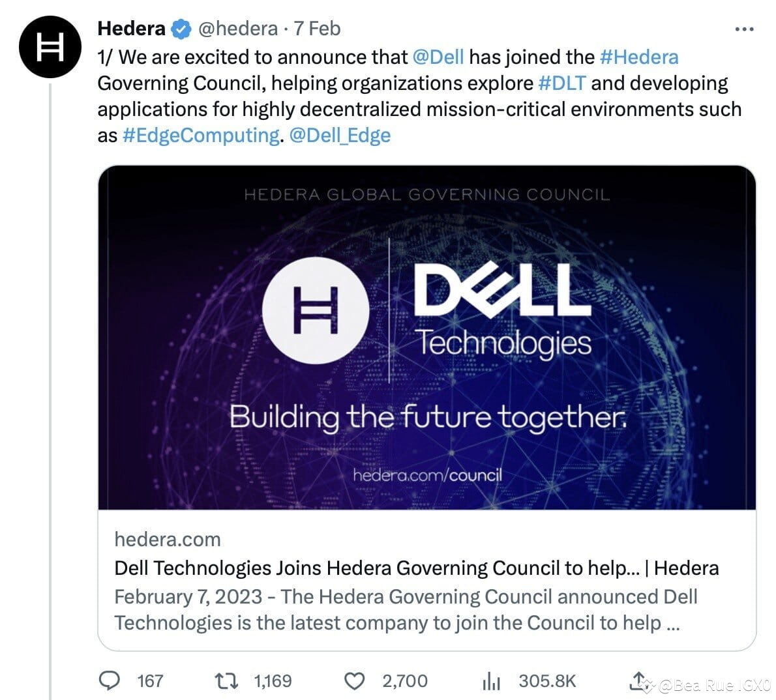Retweet the Hedera announcement
Viewport: 776px width, 700px height.
(x=226, y=681)
